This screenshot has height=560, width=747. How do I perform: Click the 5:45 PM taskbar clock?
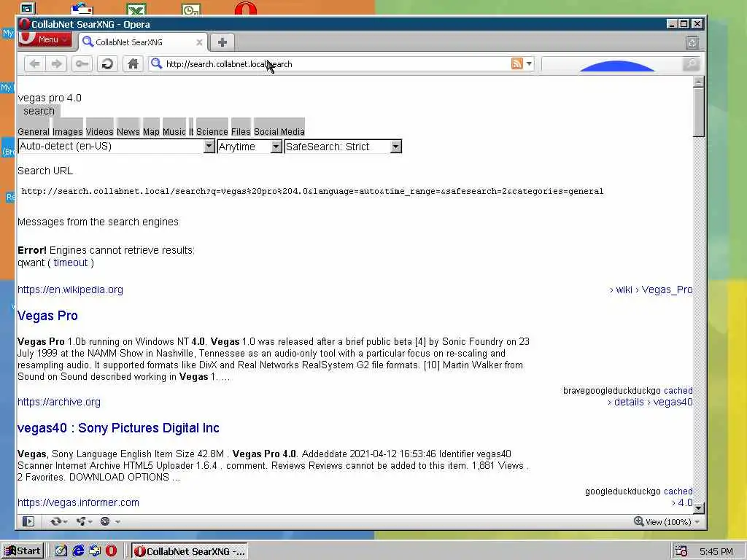[x=716, y=551]
